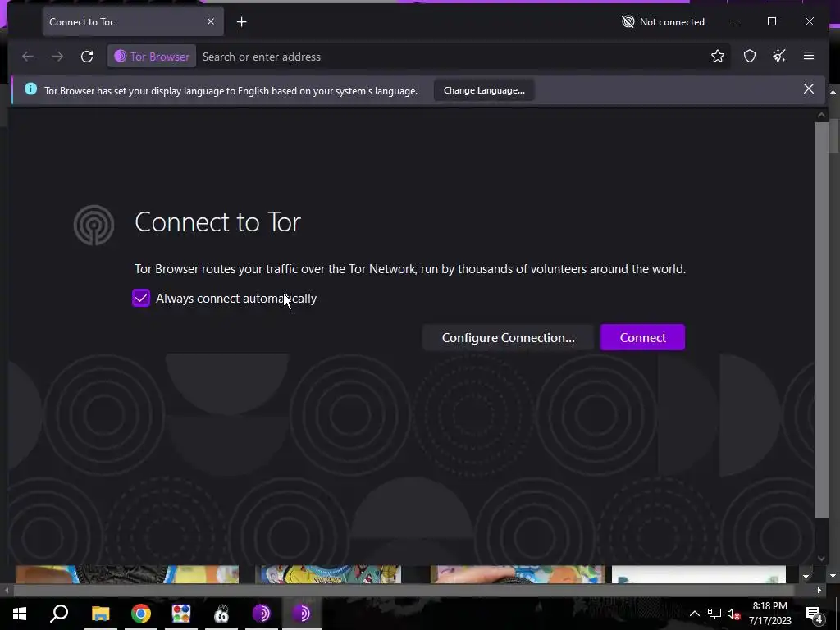
Task: Open a new tab with plus button
Action: pyautogui.click(x=242, y=22)
